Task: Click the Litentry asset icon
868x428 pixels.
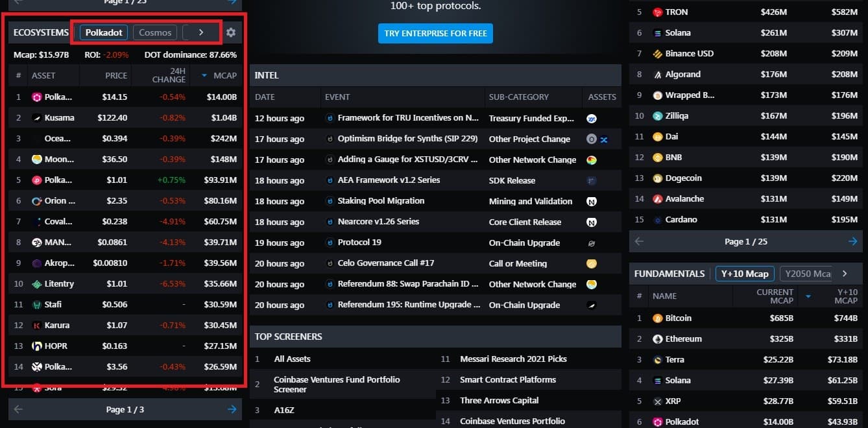Action: 37,284
